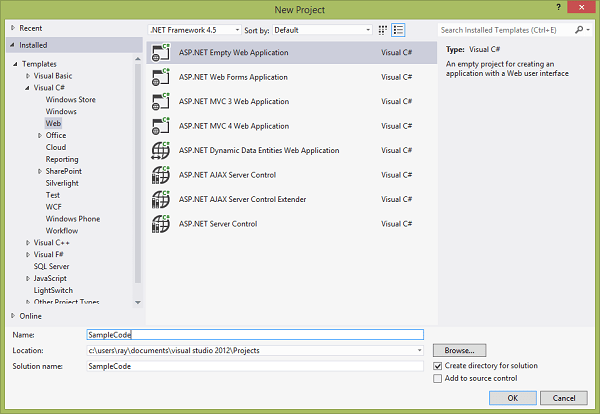
Task: Collapse the Installed section
Action: pyautogui.click(x=12, y=45)
